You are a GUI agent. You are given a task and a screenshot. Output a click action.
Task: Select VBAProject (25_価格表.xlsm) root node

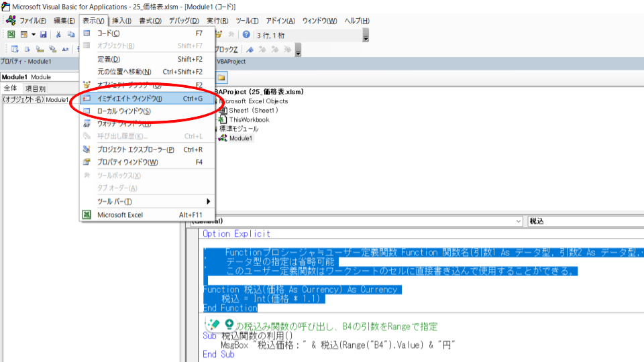pyautogui.click(x=259, y=92)
